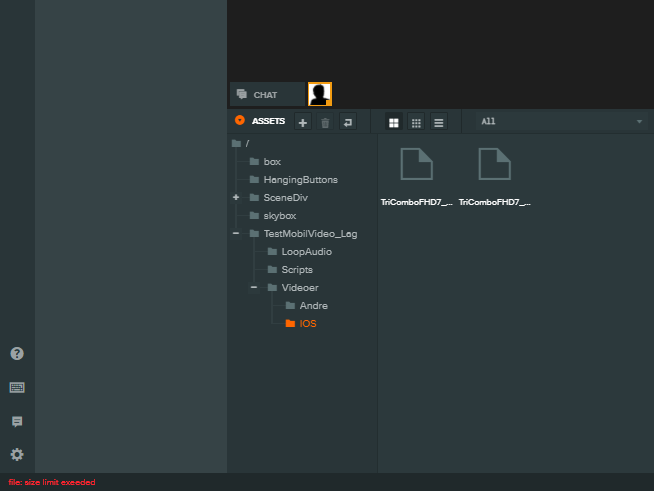
Task: Open the Chat tab
Action: (266, 95)
